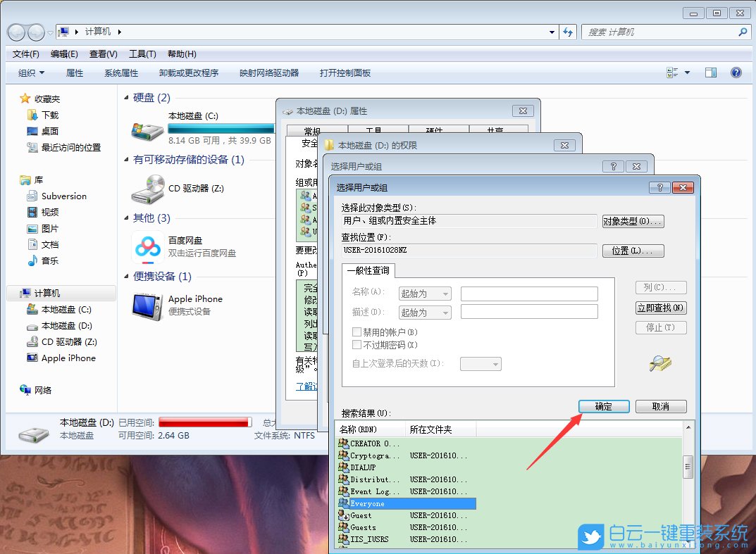Select the Apple iPhone portable device
The width and height of the screenshot is (756, 554).
click(195, 298)
